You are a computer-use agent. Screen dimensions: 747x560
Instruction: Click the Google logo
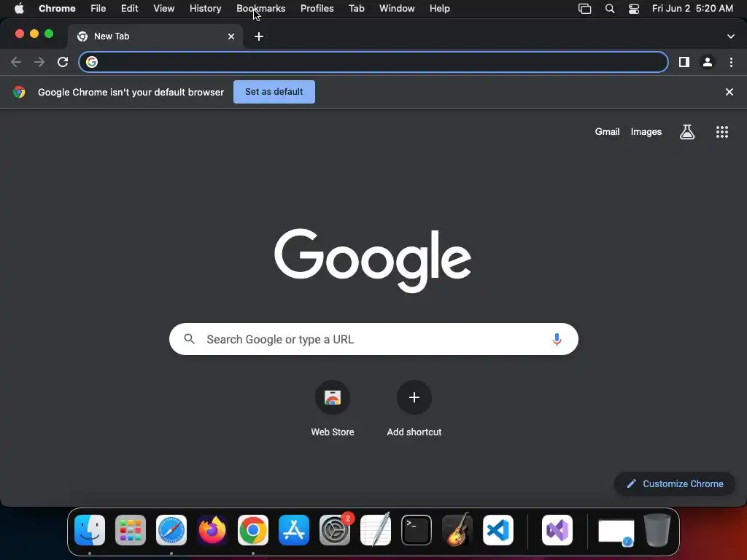click(373, 260)
